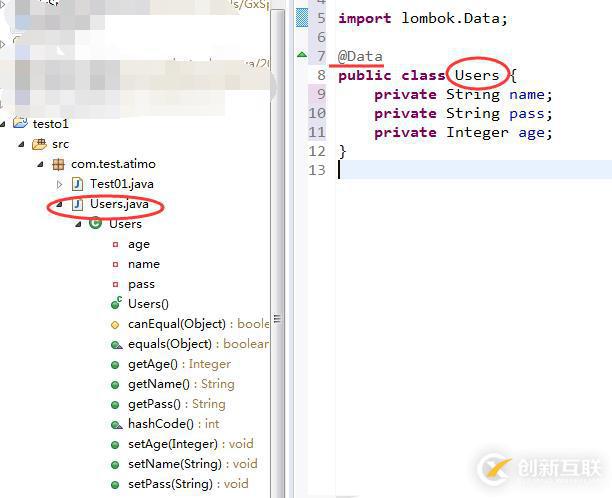Select the pass field in the outline
Screen dimensions: 612x498
[141, 285]
